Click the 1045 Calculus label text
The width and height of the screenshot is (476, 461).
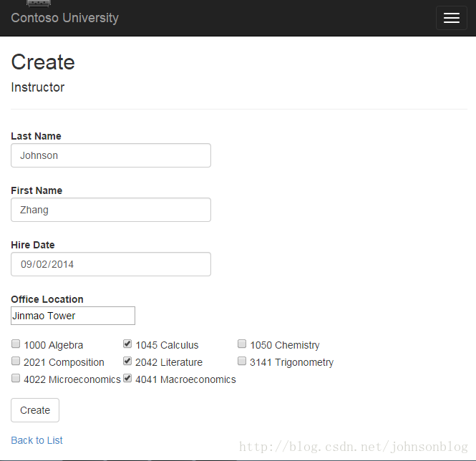point(167,345)
